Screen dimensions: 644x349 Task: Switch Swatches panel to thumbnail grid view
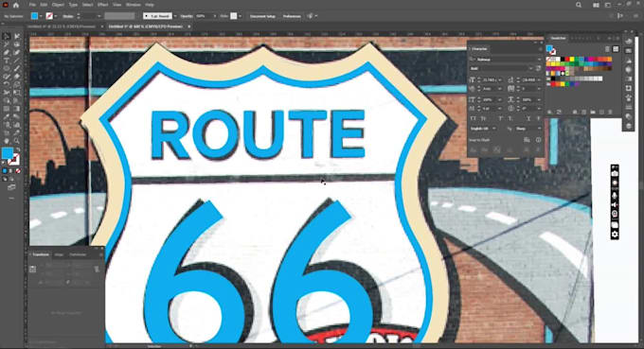(616, 49)
